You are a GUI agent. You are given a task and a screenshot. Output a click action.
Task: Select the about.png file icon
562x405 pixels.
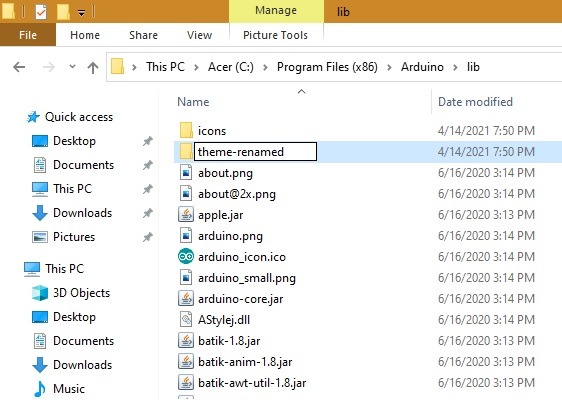pyautogui.click(x=186, y=173)
